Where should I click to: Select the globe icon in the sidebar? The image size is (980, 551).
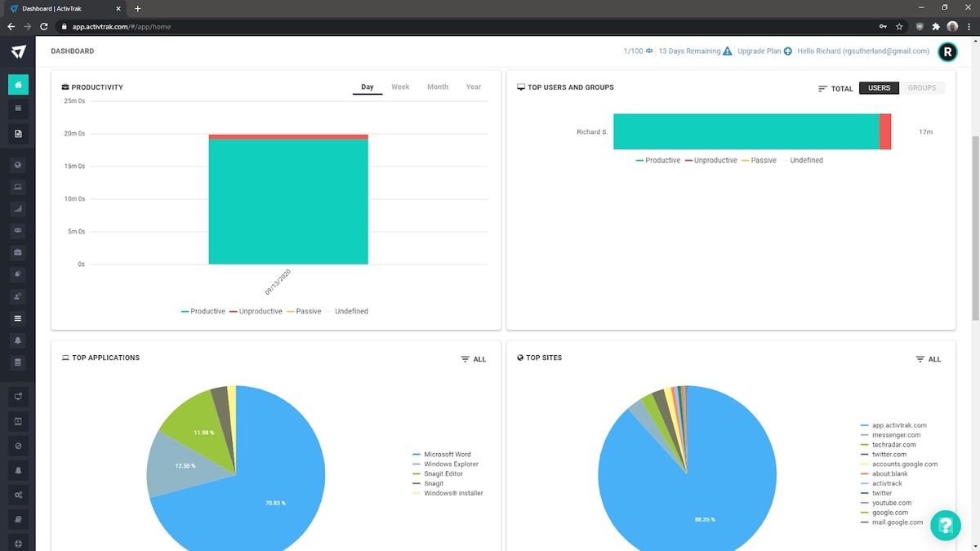coord(18,164)
